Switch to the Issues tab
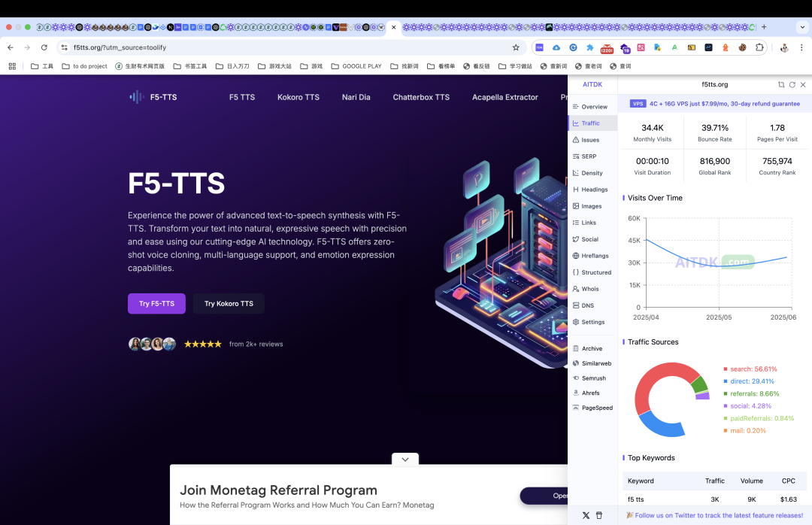Viewport: 812px width, 525px height. point(592,140)
